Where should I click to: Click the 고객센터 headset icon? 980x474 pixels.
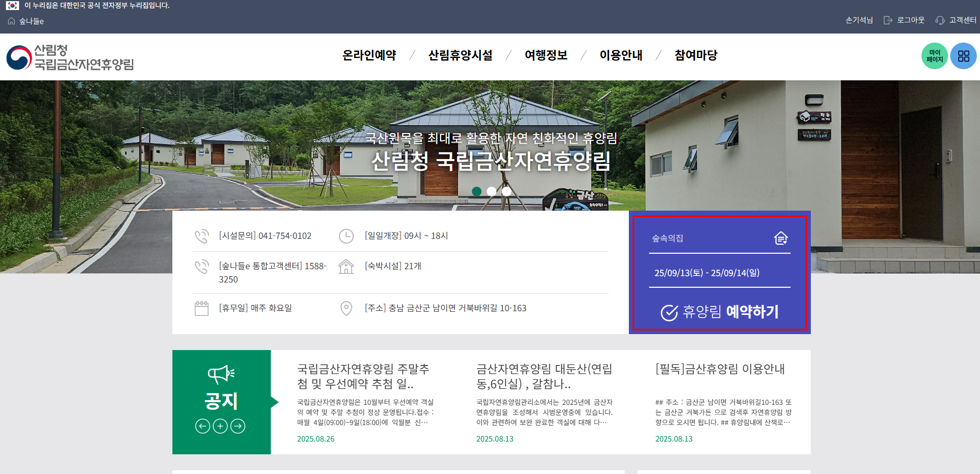(940, 20)
